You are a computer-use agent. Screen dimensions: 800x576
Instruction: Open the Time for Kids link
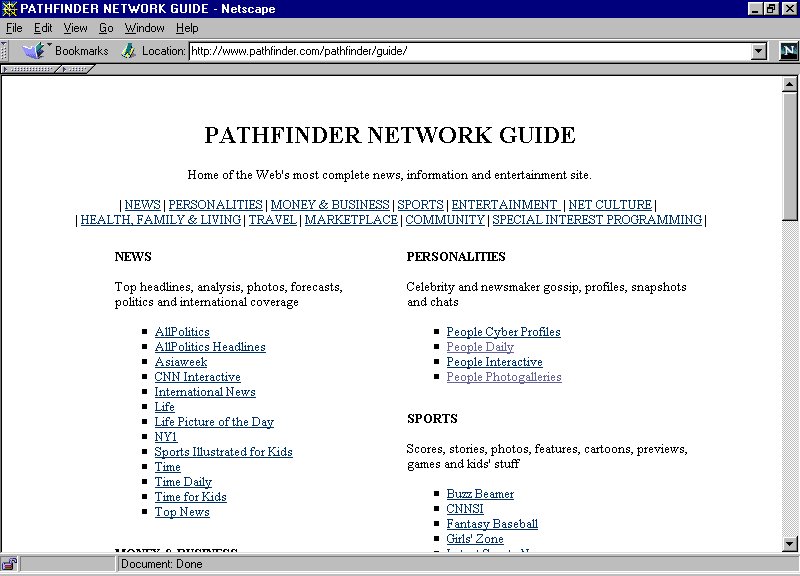tap(190, 497)
